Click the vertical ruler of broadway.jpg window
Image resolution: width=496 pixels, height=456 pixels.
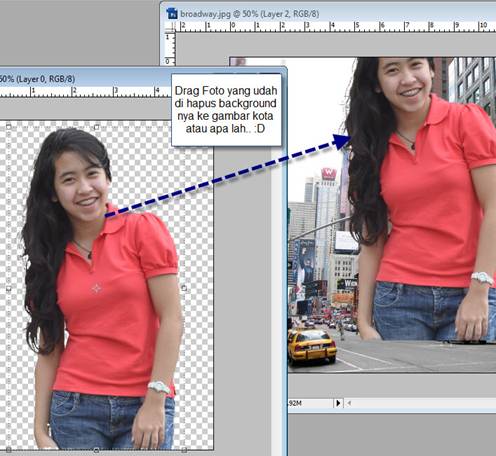[x=170, y=48]
